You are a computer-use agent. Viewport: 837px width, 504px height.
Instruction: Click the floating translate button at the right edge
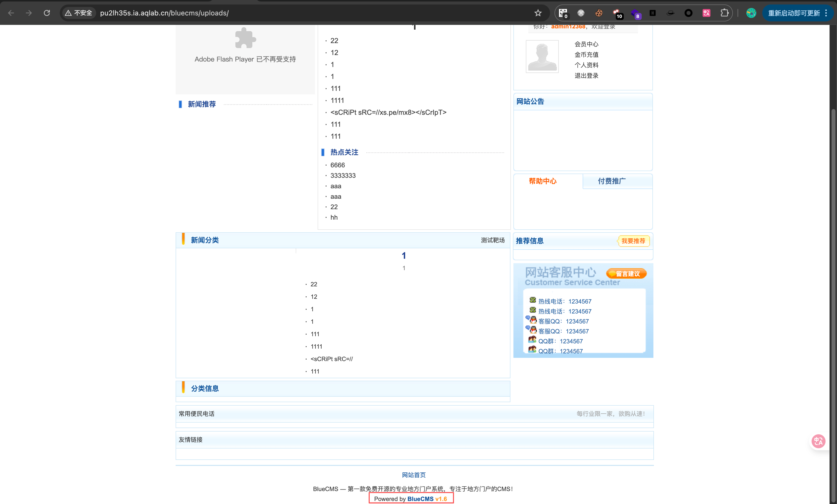pyautogui.click(x=818, y=441)
